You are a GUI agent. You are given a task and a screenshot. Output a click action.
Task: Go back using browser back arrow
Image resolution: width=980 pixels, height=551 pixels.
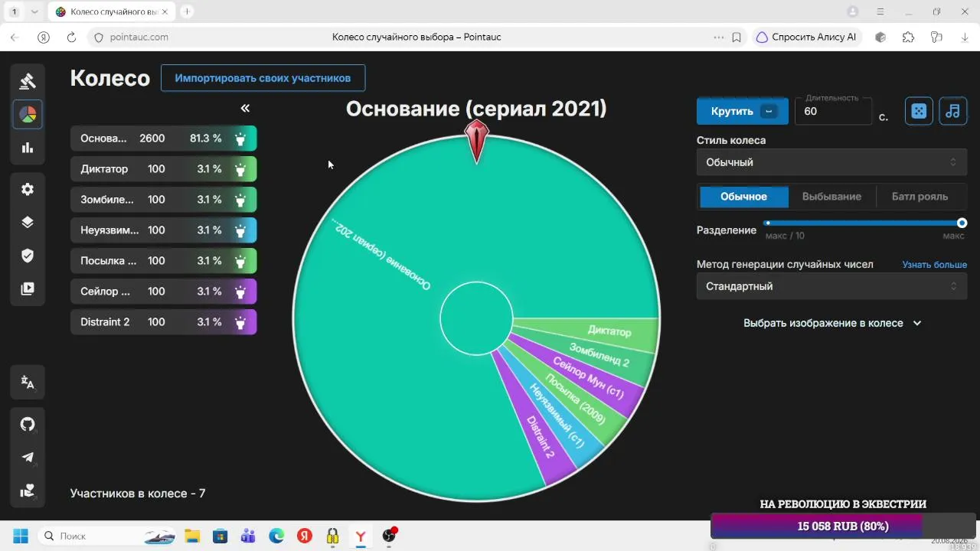(15, 37)
